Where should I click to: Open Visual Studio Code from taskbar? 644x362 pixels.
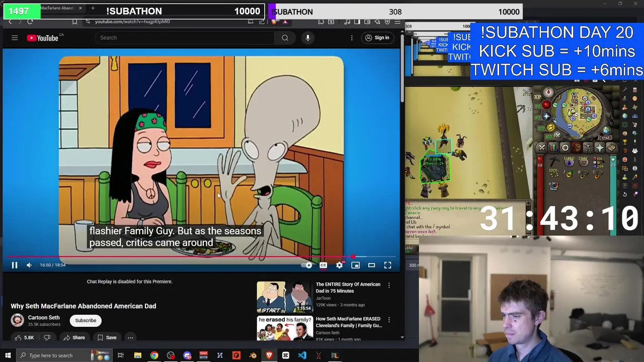[x=302, y=355]
